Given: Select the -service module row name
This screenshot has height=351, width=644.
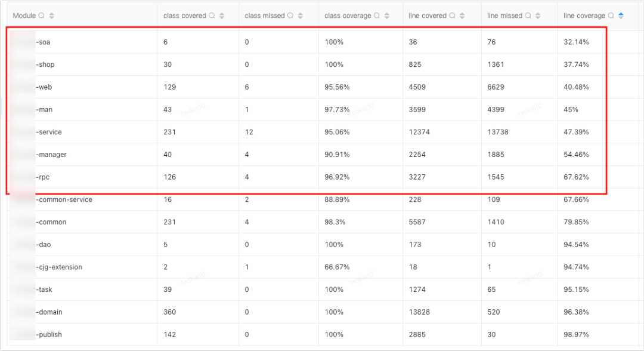Looking at the screenshot, I should pyautogui.click(x=48, y=132).
